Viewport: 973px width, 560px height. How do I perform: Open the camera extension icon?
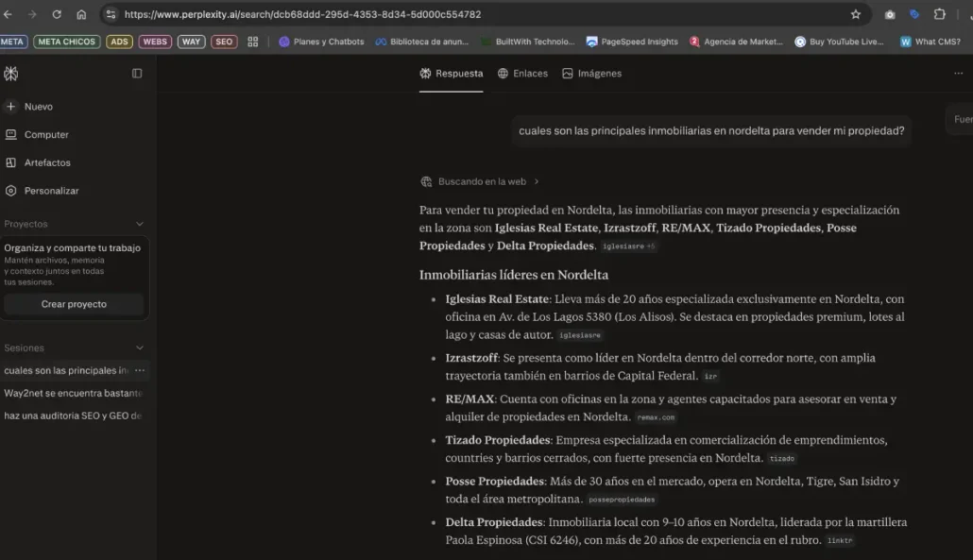(890, 14)
